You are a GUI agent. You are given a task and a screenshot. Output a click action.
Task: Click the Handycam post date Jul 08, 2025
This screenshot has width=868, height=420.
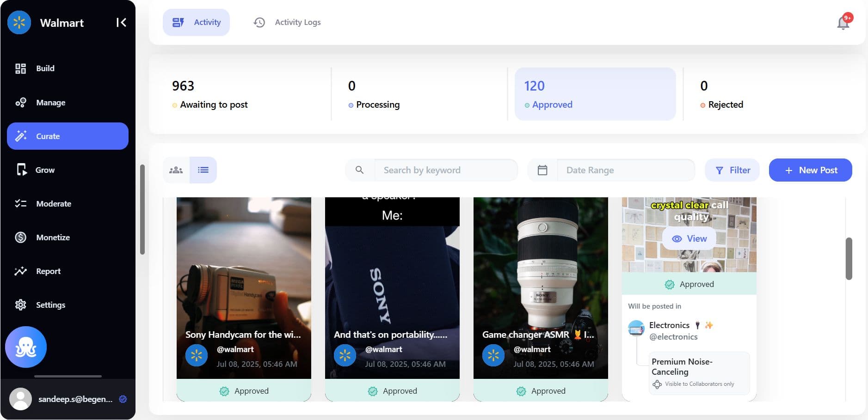(257, 364)
